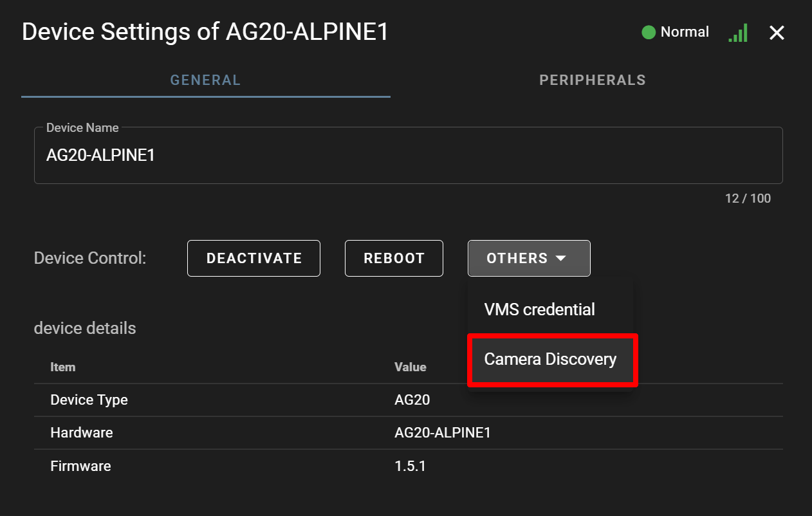Screen dimensions: 812x516
Task: Click the 12 / 100 character counter
Action: (x=748, y=198)
